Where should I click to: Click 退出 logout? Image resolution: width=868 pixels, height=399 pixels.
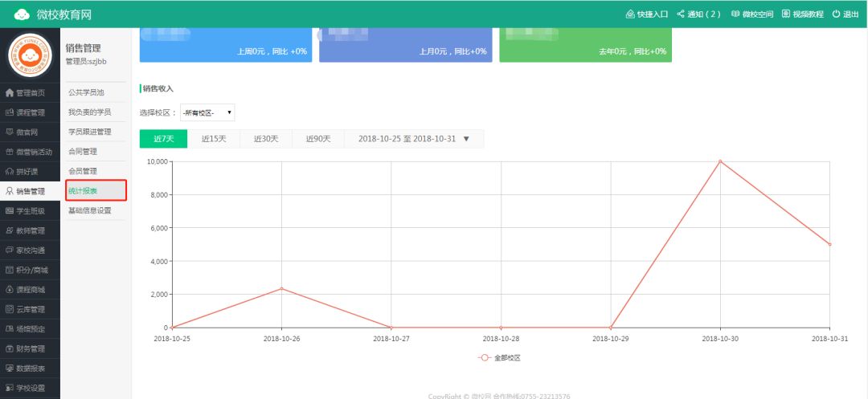click(x=845, y=14)
